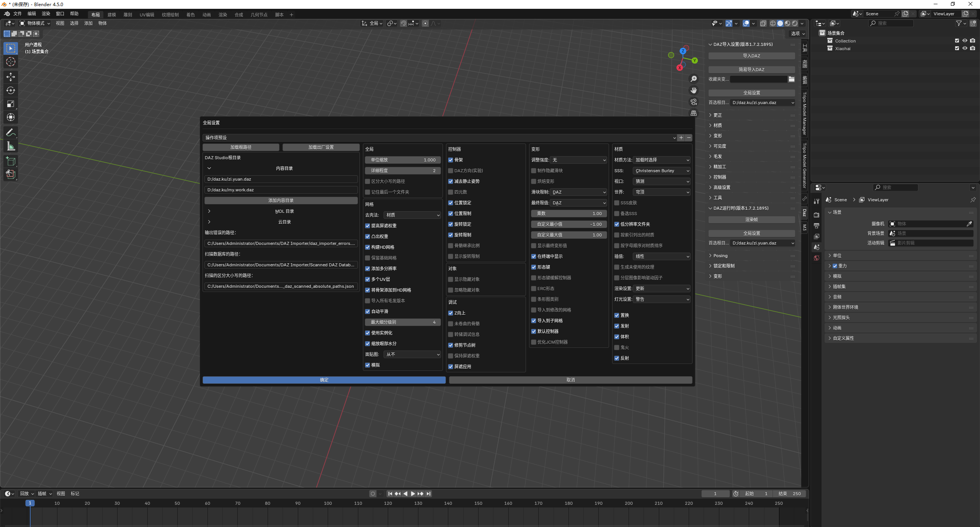Viewport: 980px width, 527px height.
Task: Jump to timeline end button
Action: (x=428, y=494)
